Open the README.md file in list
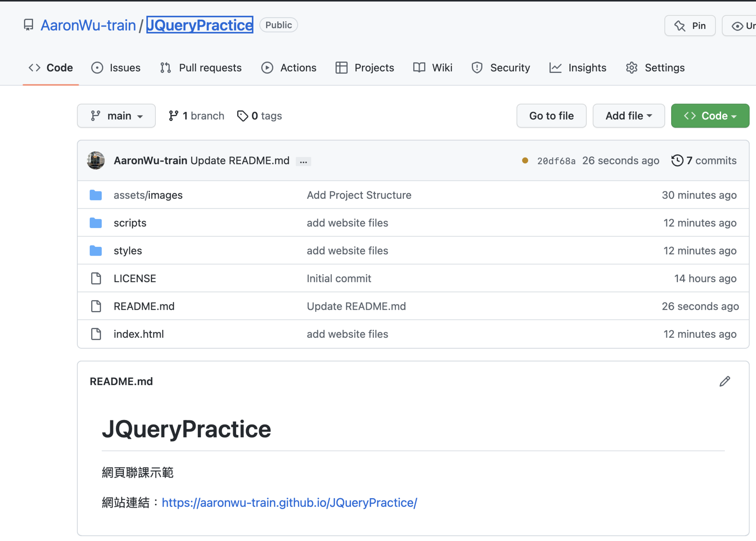This screenshot has height=541, width=756. coord(144,306)
